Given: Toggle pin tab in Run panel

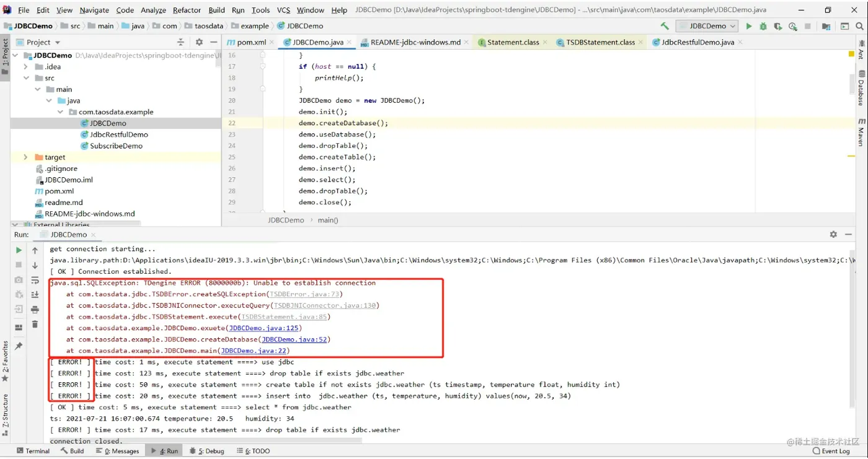Looking at the screenshot, I should click(x=19, y=346).
